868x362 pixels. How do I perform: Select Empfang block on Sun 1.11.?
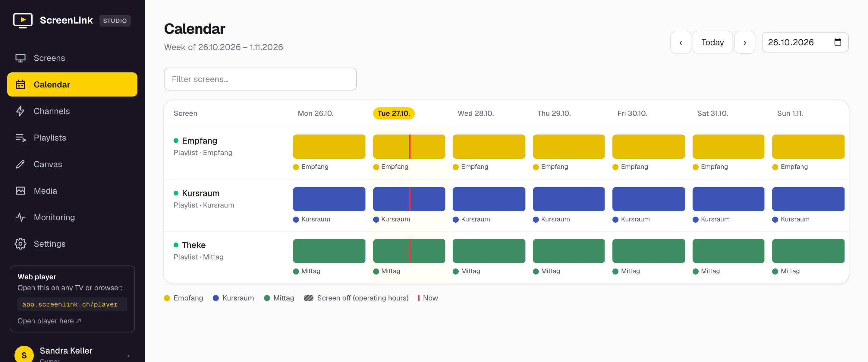pyautogui.click(x=808, y=146)
